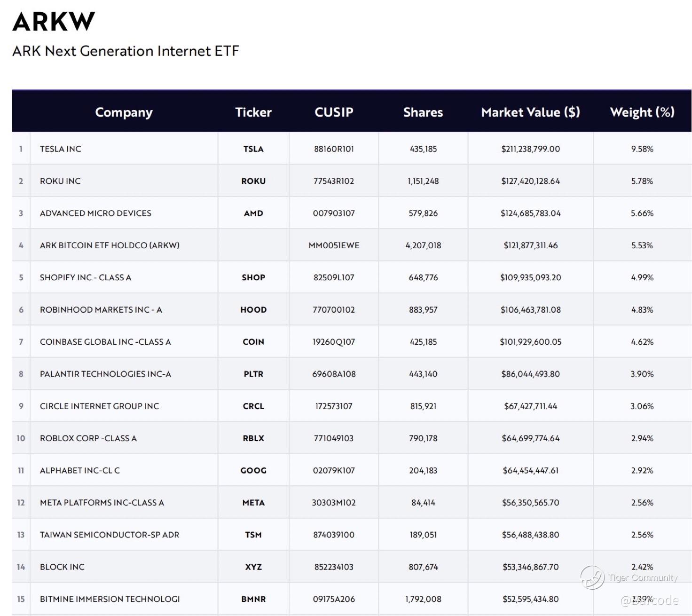This screenshot has width=692, height=616.
Task: Click the Company column header
Action: (x=124, y=112)
